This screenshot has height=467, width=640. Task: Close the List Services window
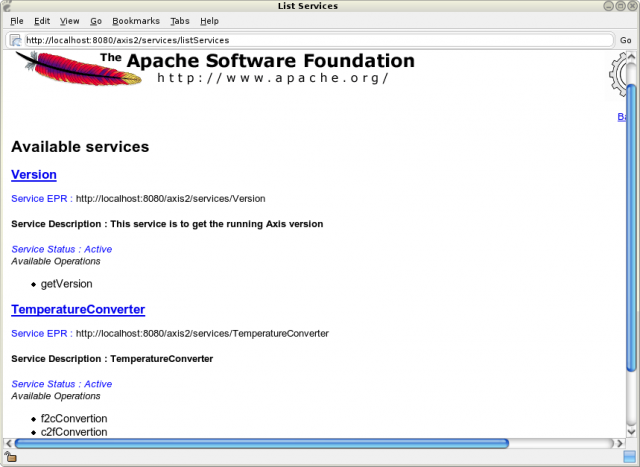tap(632, 6)
